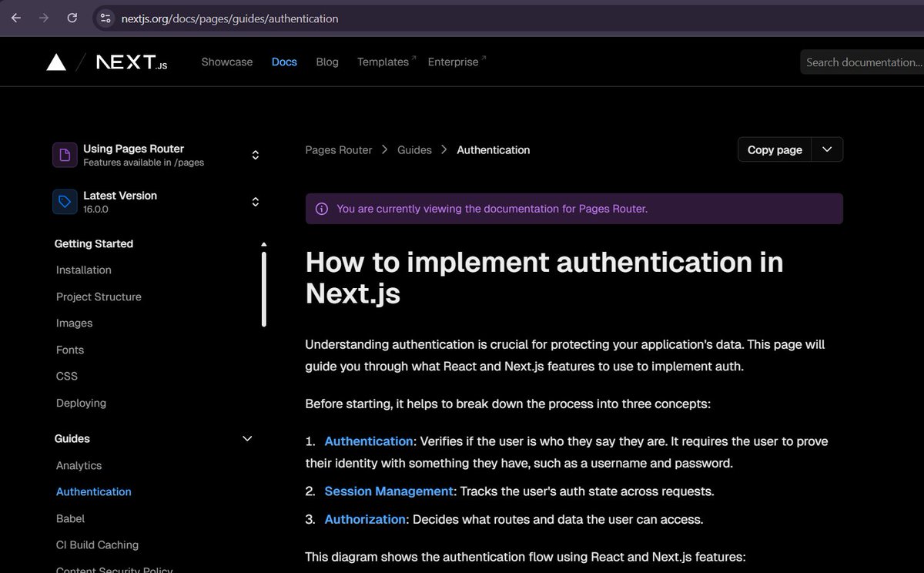The width and height of the screenshot is (924, 573).
Task: Open the Latest Version 16.0.0 selector
Action: [x=158, y=202]
